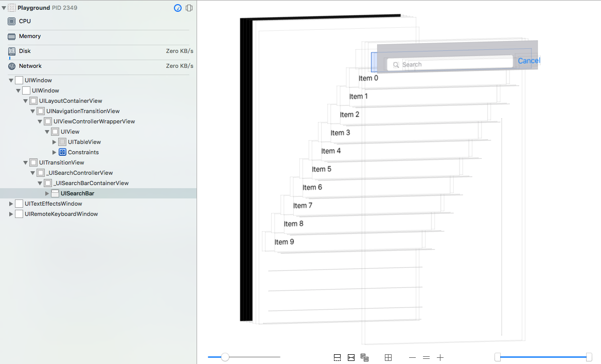Click the adjust view mode icon

pyautogui.click(x=364, y=357)
